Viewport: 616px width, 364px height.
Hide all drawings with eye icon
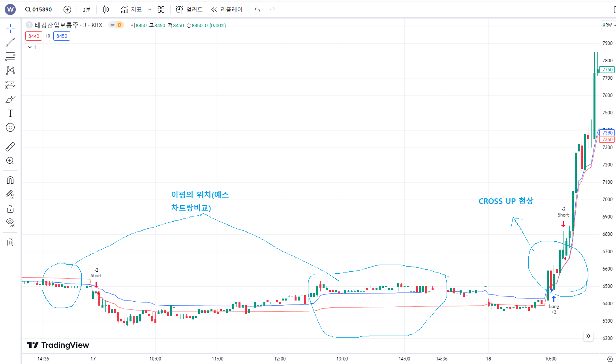pos(10,222)
